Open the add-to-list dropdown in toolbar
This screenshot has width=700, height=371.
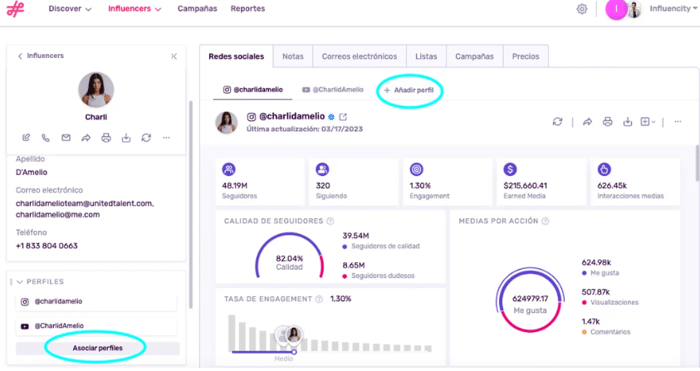tap(648, 121)
